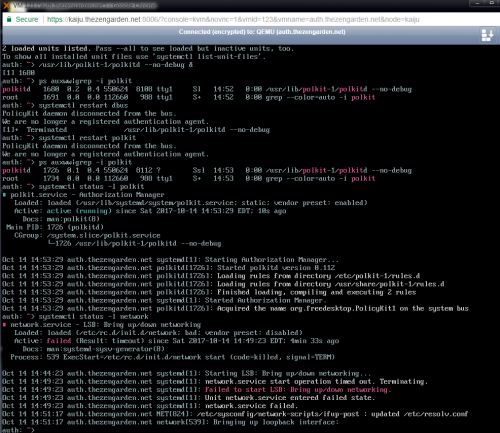Click the Connected (encrypted) to QEMU status bar
Viewport: 500px width, 433px height.
point(262,32)
